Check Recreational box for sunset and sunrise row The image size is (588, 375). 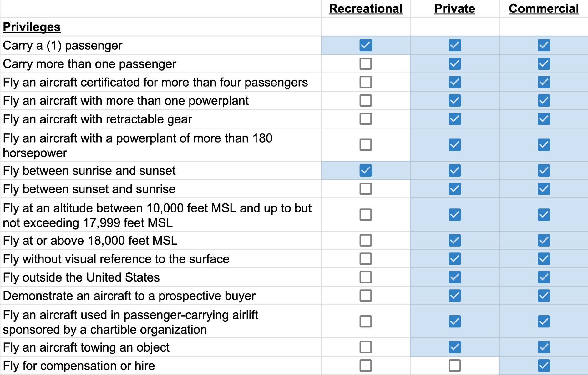(x=365, y=189)
